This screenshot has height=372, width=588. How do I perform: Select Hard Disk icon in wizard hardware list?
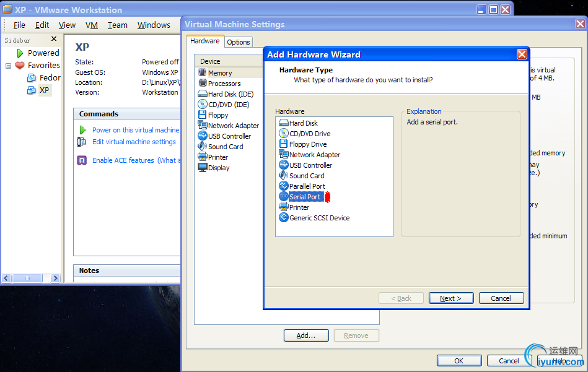284,123
